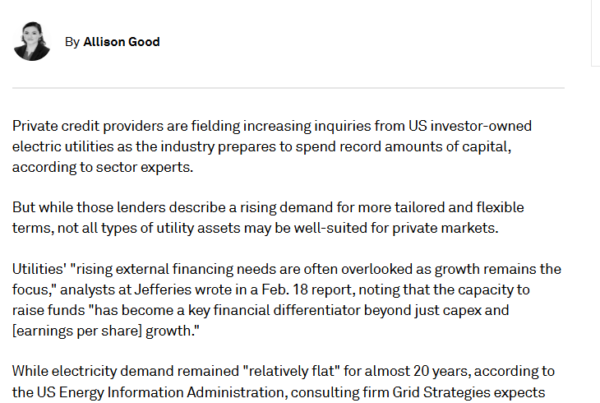This screenshot has height=403, width=600.
Task: Open the Allison Good author link
Action: click(121, 42)
